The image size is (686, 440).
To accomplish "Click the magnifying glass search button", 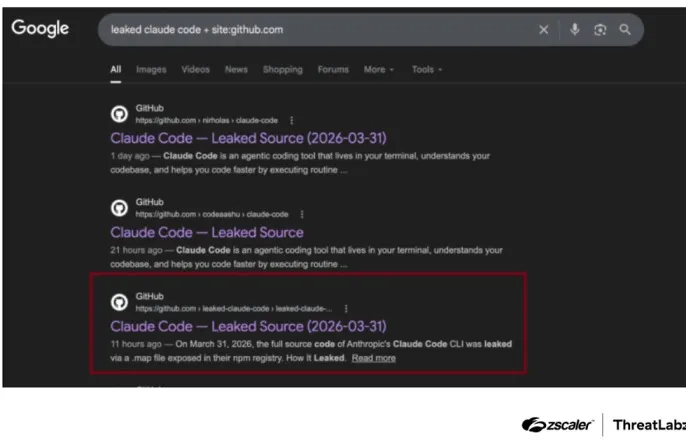I will 625,30.
